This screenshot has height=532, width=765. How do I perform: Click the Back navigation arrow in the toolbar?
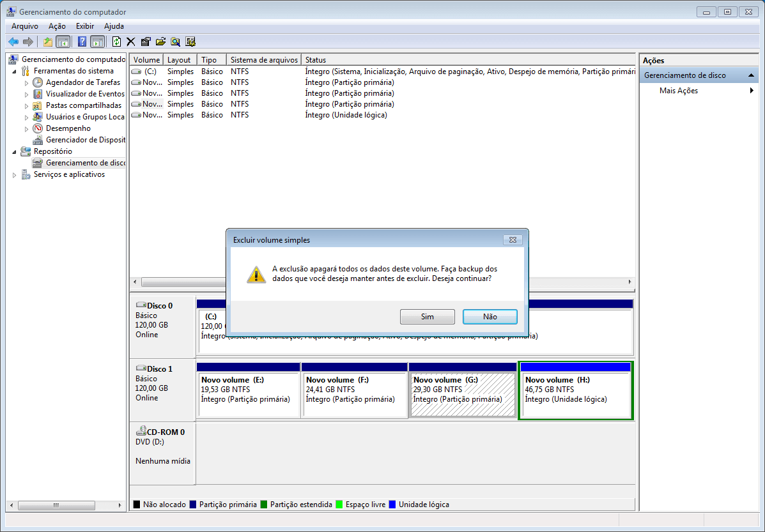click(x=13, y=41)
